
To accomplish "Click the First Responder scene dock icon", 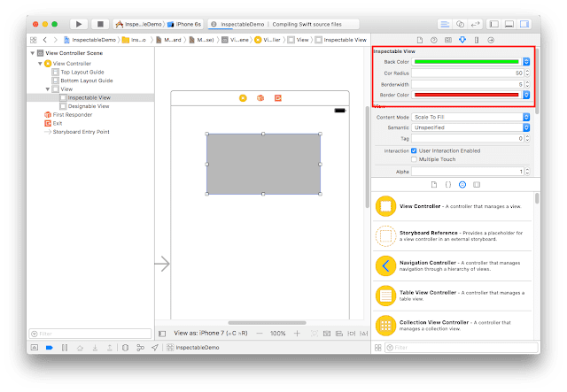I will pyautogui.click(x=260, y=98).
